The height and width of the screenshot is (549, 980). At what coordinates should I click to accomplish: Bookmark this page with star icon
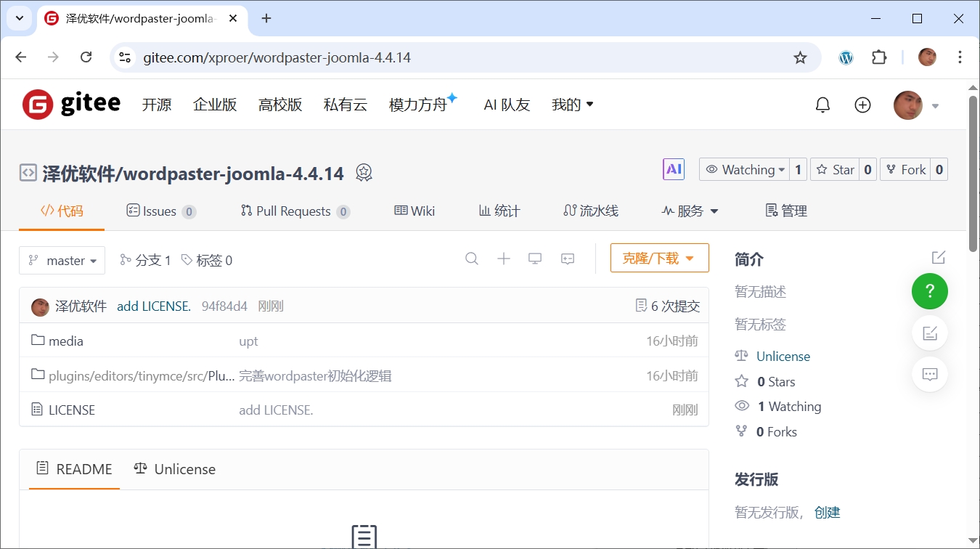point(800,57)
